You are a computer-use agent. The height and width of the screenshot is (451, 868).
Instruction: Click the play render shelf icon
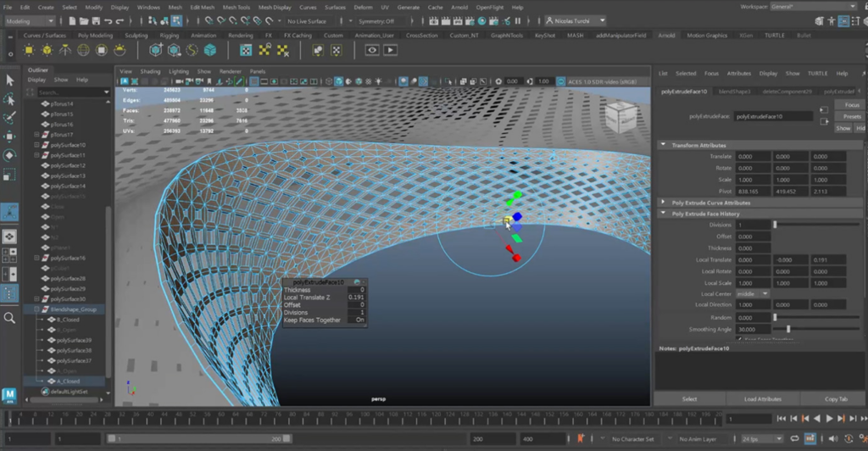pyautogui.click(x=390, y=50)
